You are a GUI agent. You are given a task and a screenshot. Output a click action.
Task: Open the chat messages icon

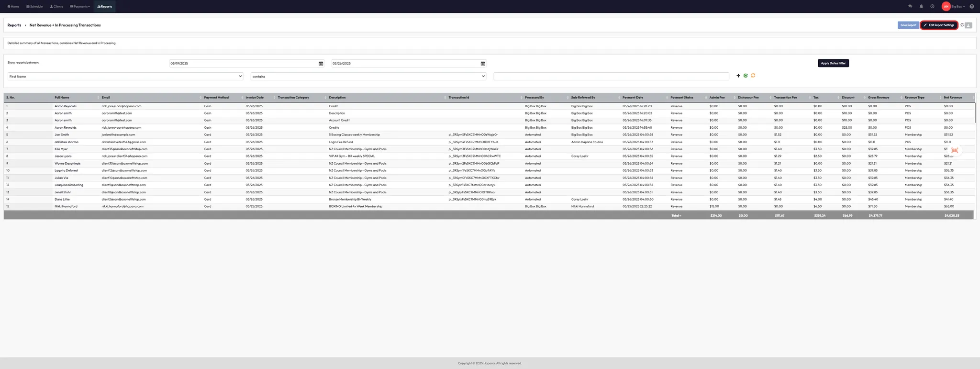click(x=910, y=6)
